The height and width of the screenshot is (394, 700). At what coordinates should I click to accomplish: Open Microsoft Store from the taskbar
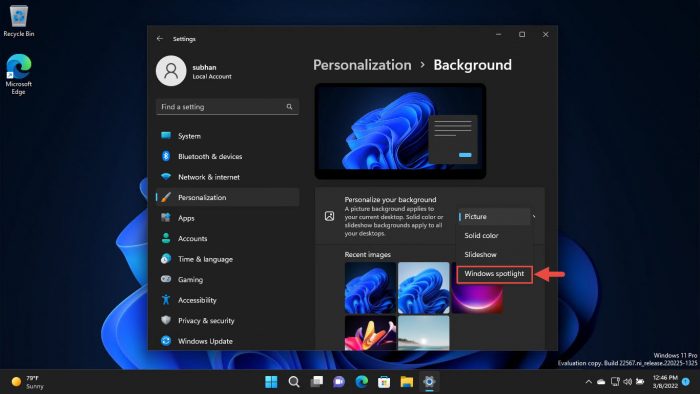[x=384, y=382]
